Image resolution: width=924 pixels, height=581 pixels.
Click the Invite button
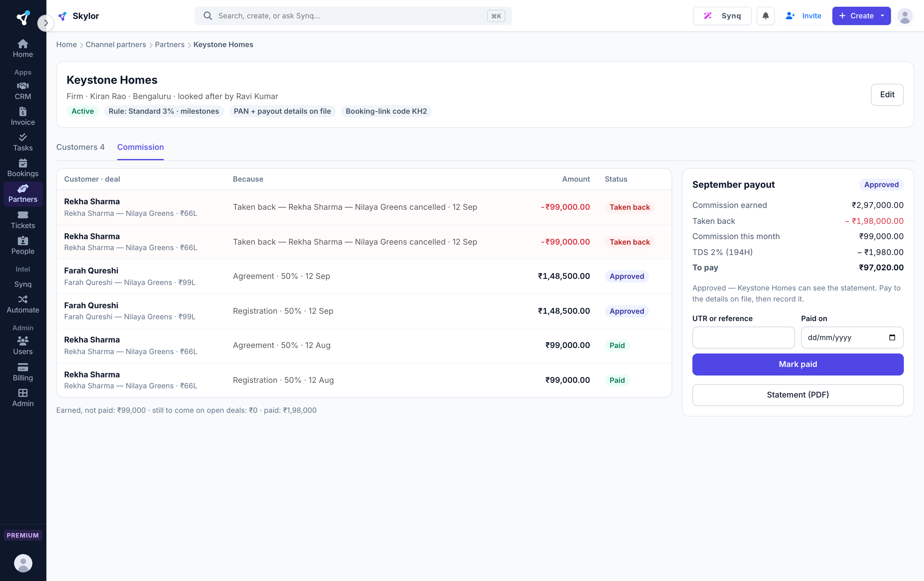(803, 16)
